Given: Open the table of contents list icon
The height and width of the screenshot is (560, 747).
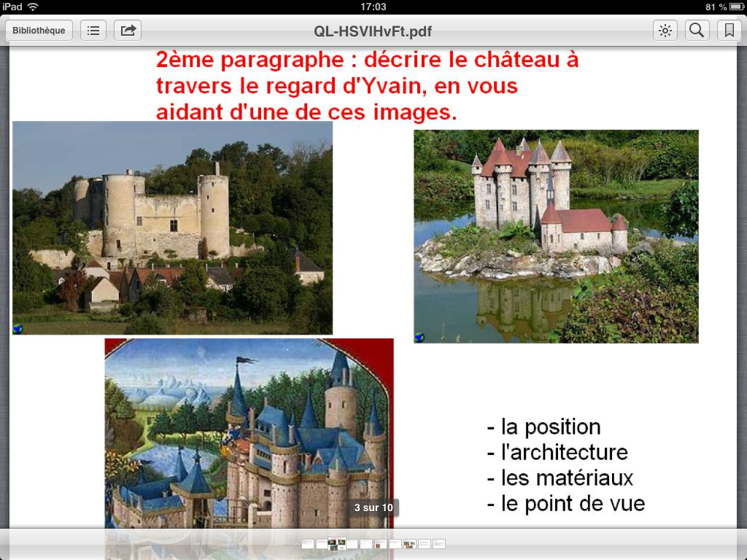Looking at the screenshot, I should pos(93,31).
